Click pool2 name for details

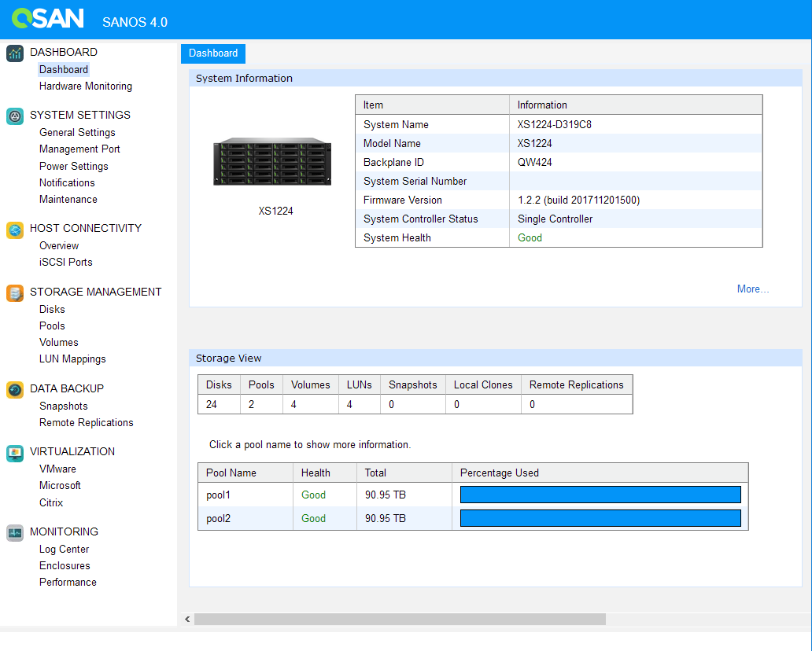[218, 519]
